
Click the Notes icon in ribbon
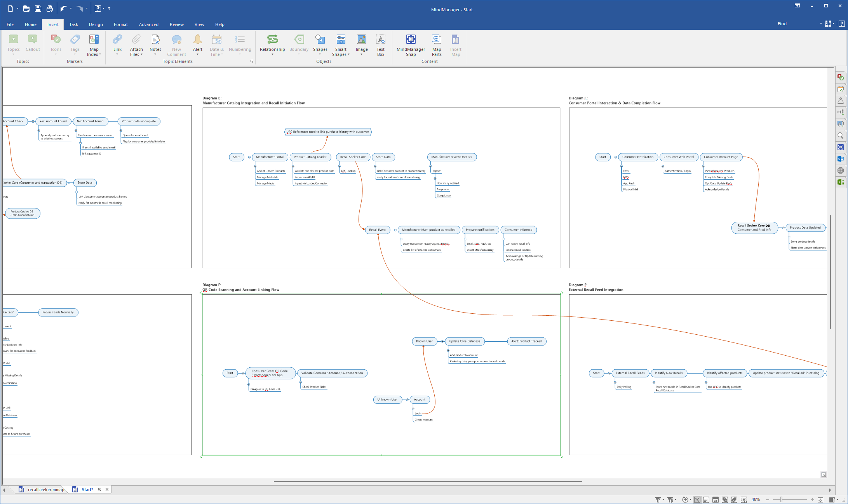click(x=155, y=40)
